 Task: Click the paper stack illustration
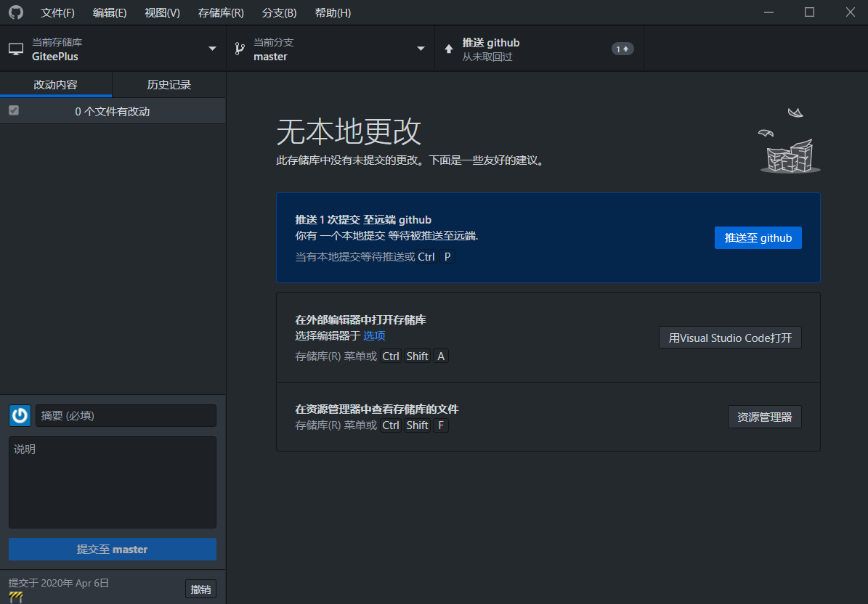pyautogui.click(x=790, y=141)
